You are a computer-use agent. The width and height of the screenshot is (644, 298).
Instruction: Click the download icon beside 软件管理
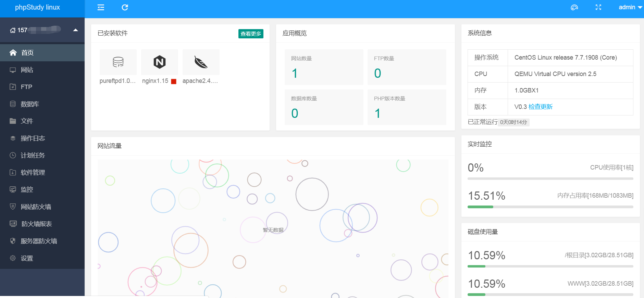pos(13,173)
